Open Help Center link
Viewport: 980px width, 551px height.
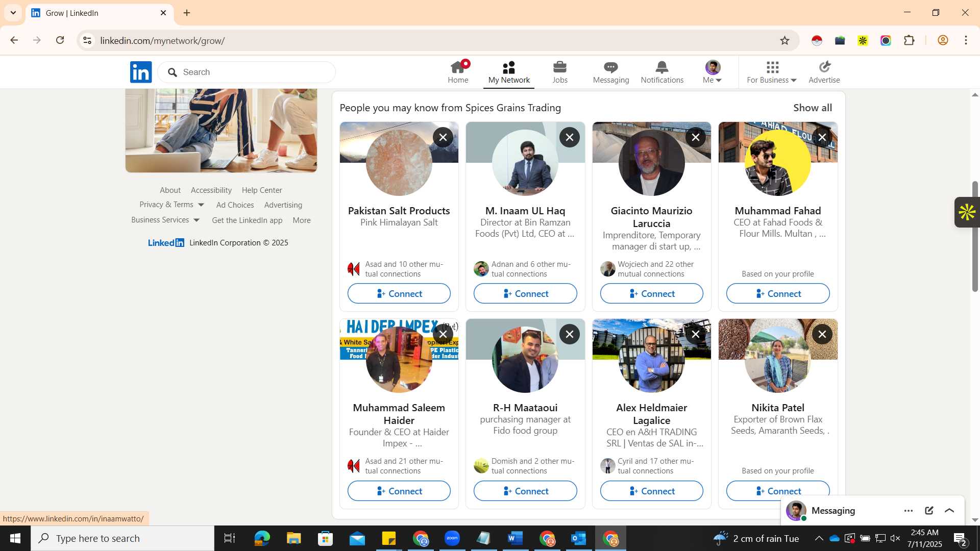pos(262,190)
